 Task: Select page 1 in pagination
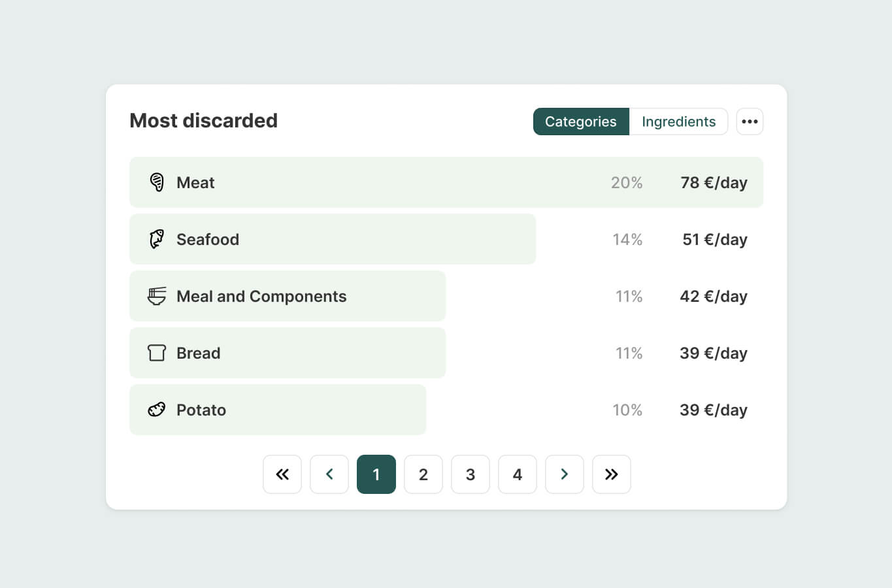tap(376, 474)
